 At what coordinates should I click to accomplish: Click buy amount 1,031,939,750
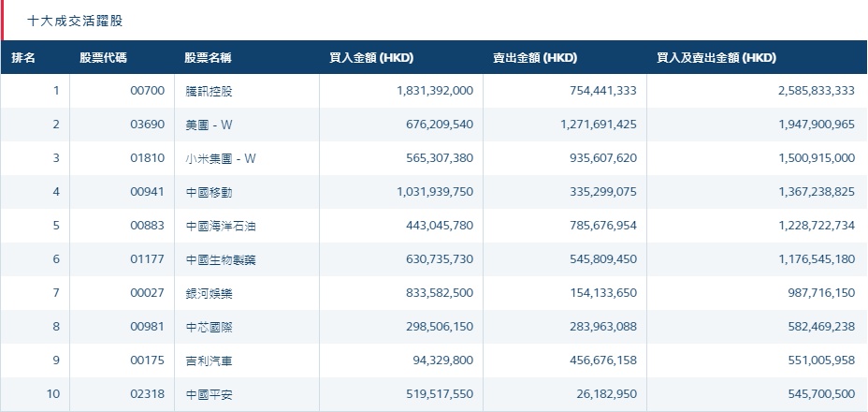tap(435, 192)
